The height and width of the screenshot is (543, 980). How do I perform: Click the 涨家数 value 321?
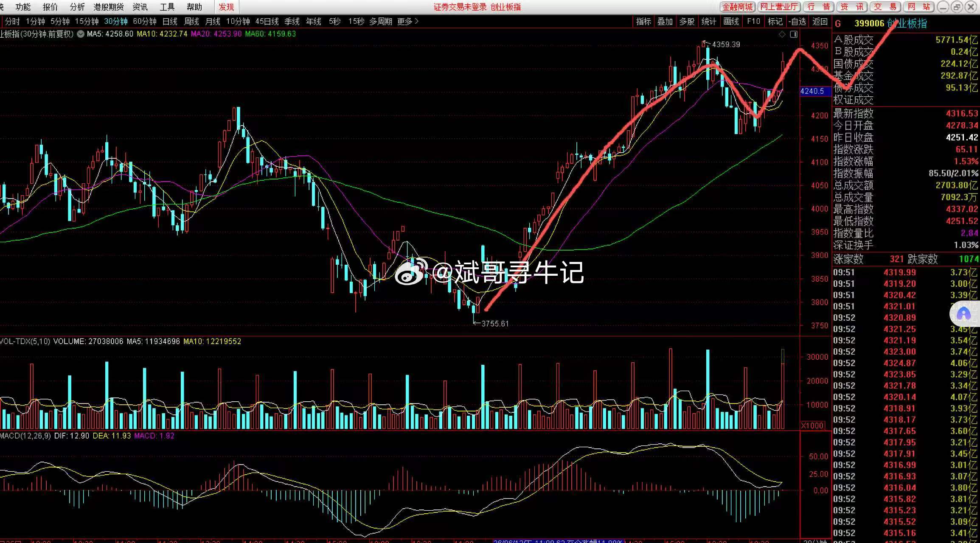pyautogui.click(x=897, y=259)
